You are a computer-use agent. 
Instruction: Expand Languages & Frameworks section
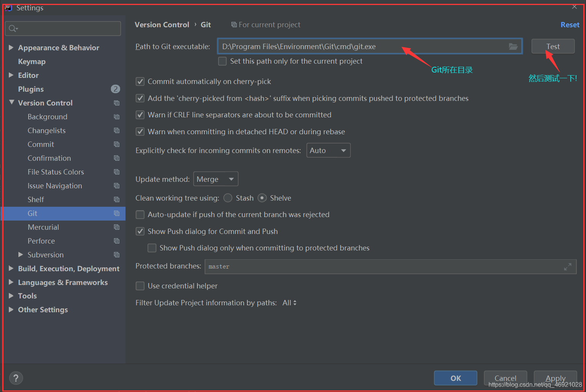pos(11,282)
